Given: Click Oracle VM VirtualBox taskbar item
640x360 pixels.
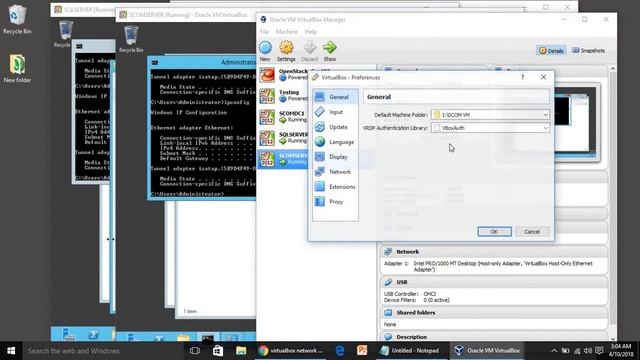Looking at the screenshot, I should coord(487,351).
